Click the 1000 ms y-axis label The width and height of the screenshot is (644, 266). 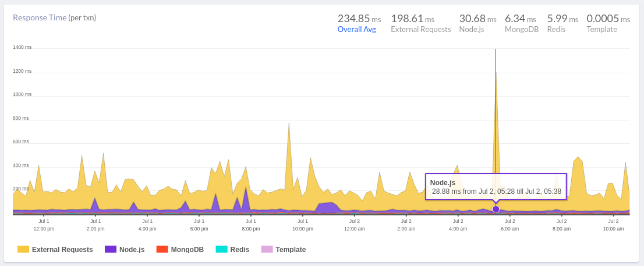(x=22, y=95)
